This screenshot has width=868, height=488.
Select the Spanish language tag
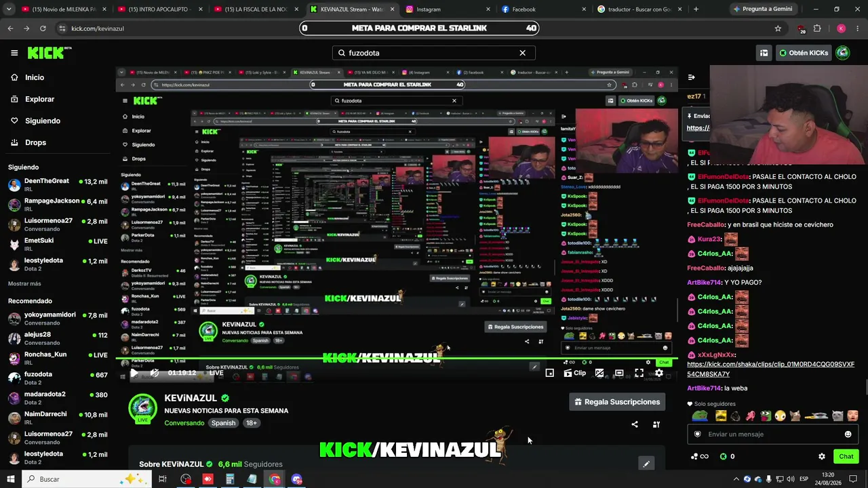pos(223,423)
